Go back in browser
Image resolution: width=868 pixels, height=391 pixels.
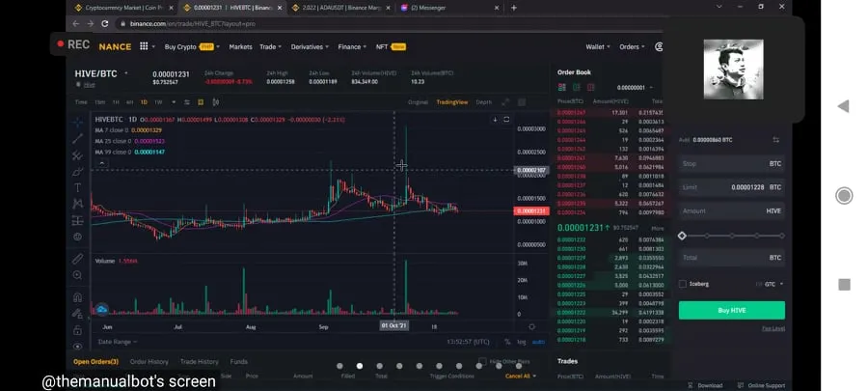76,24
